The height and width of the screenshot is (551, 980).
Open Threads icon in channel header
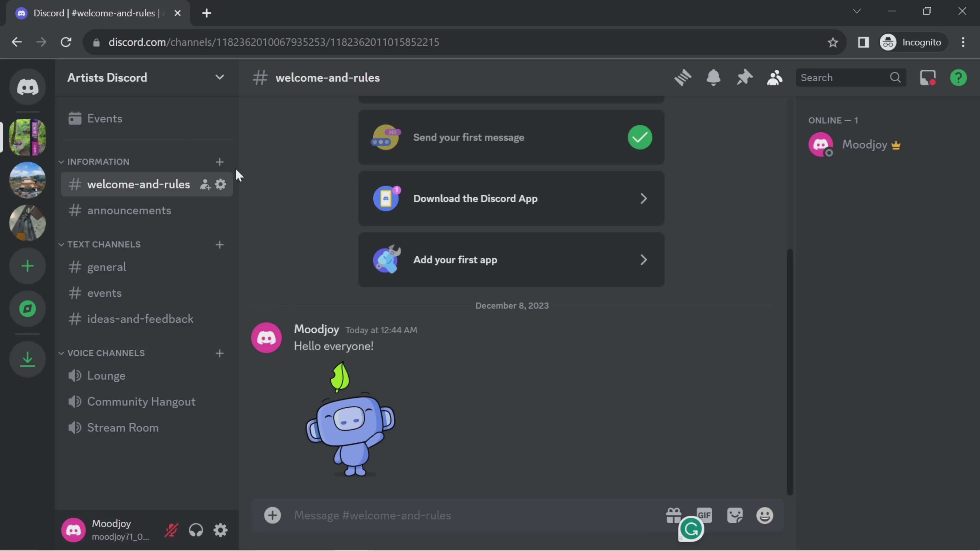683,78
